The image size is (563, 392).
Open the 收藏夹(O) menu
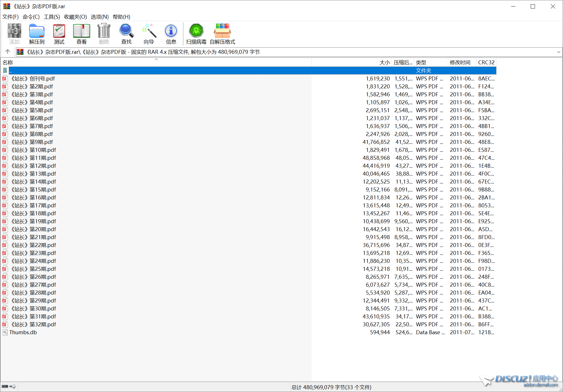[75, 17]
